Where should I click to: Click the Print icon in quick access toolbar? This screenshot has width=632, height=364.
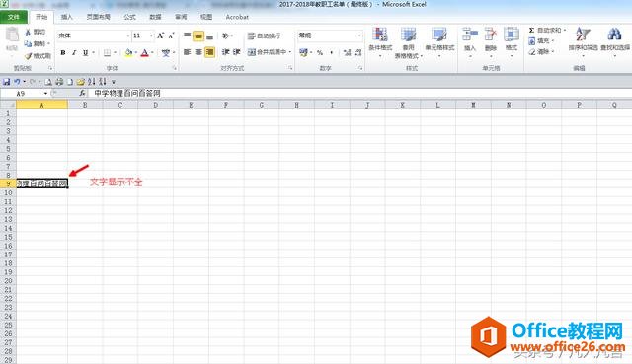click(x=59, y=82)
